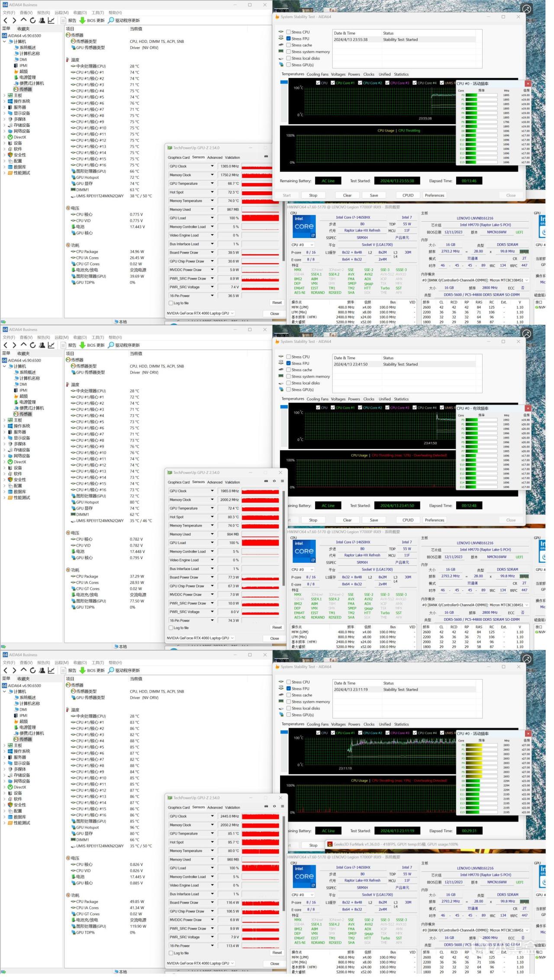This screenshot has width=554, height=980.
Task: Click Refresh in AIDA64 showing CPU Package 37.29 W
Action: coord(32,345)
